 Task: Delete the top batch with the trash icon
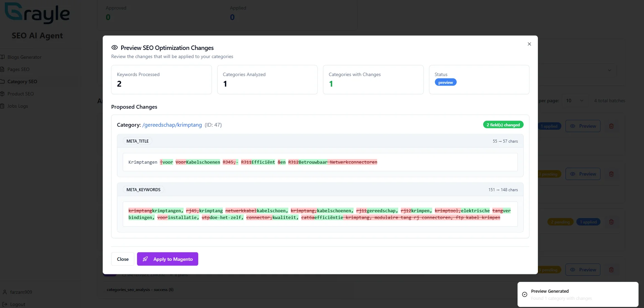(x=611, y=126)
